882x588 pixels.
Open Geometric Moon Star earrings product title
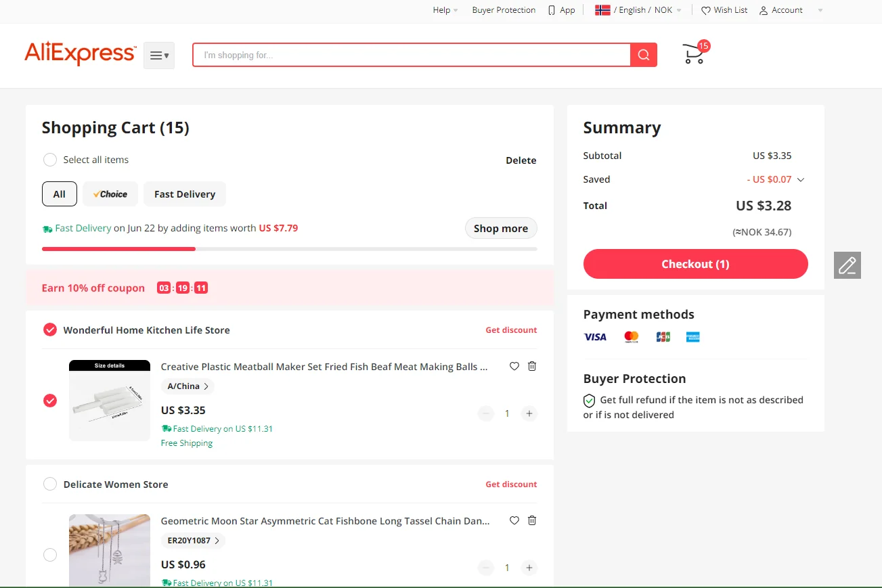click(x=326, y=521)
